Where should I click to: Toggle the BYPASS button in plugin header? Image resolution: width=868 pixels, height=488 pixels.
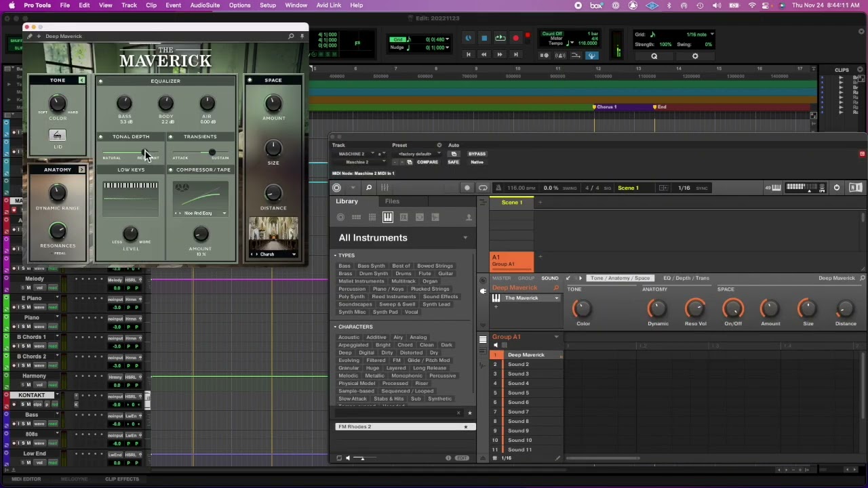[477, 154]
